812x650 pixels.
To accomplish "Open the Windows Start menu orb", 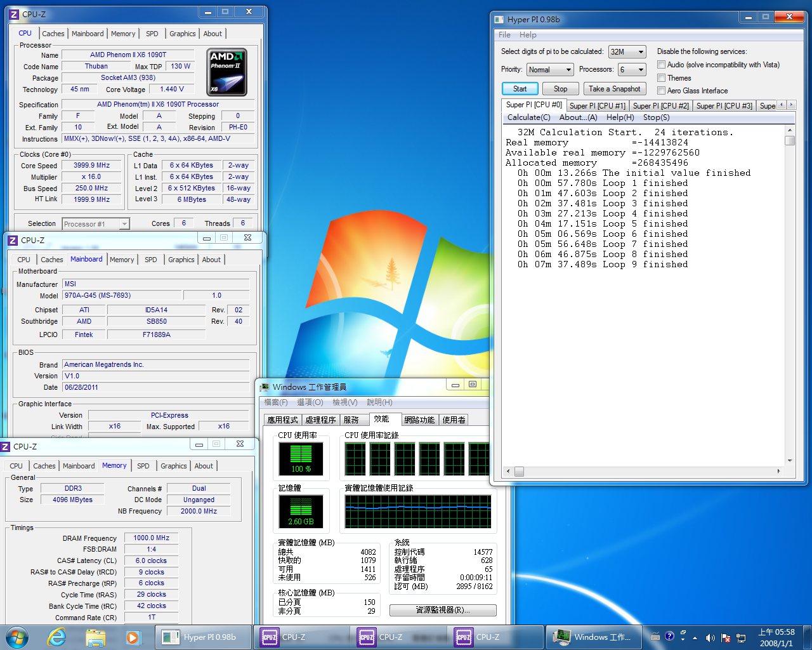I will pyautogui.click(x=17, y=637).
